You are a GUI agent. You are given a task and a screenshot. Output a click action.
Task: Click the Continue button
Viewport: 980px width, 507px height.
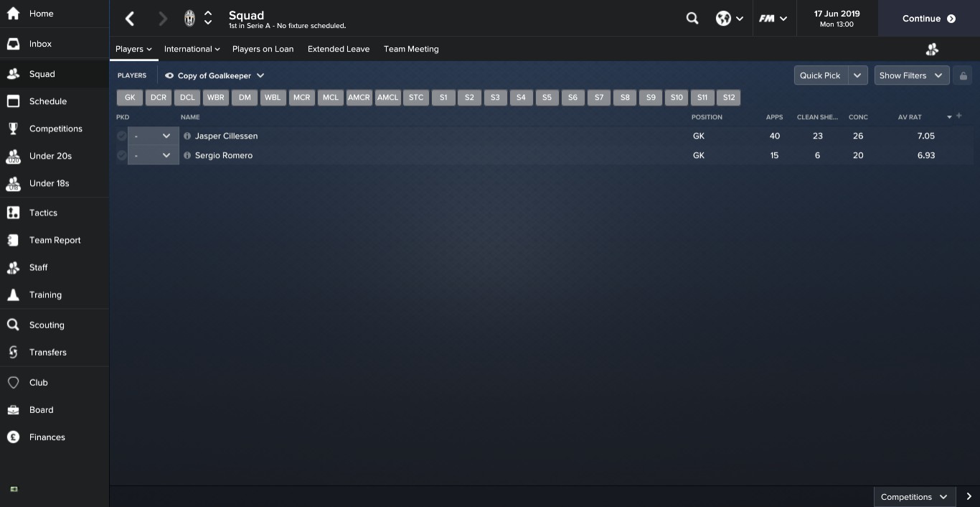(x=929, y=19)
